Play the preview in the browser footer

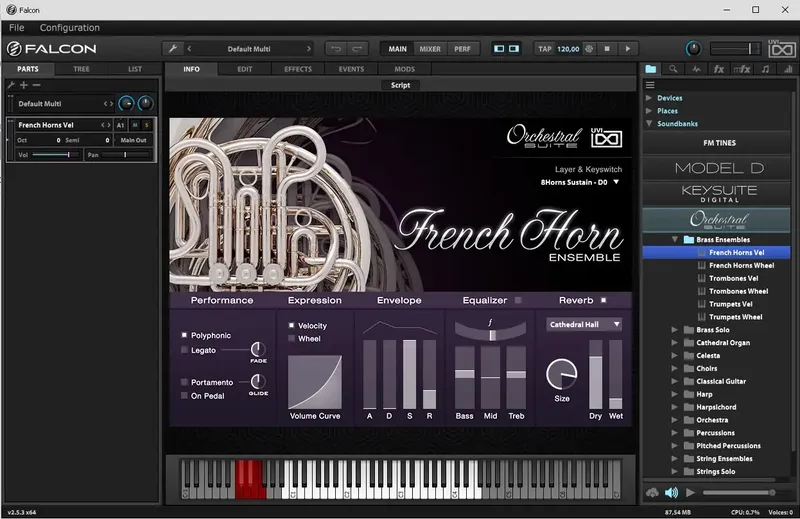[x=690, y=492]
